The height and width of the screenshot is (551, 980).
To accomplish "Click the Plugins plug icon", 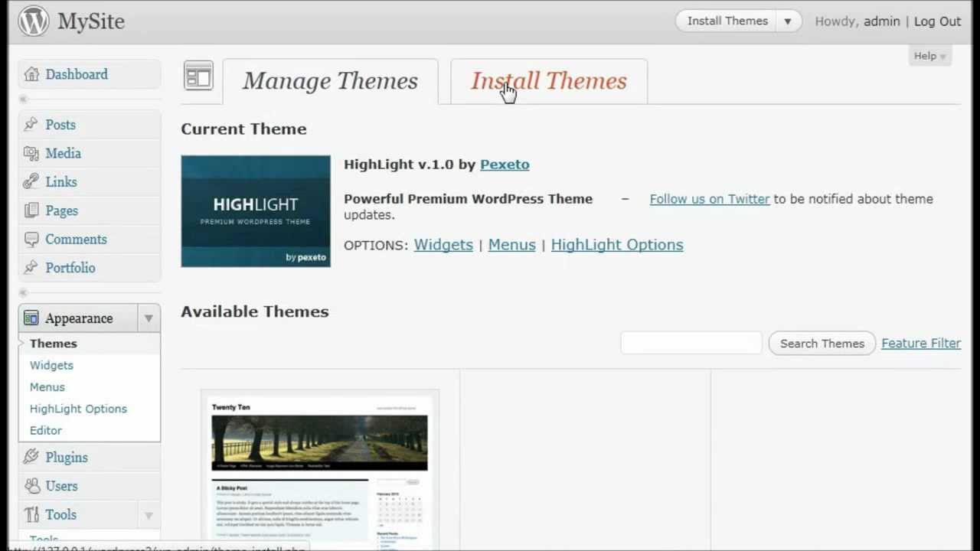I will tap(31, 457).
